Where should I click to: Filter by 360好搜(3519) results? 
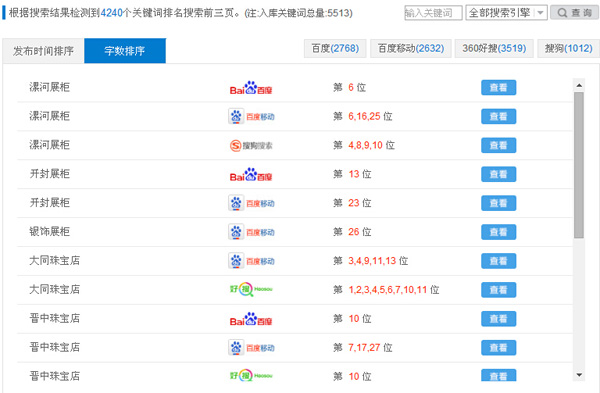[x=494, y=49]
